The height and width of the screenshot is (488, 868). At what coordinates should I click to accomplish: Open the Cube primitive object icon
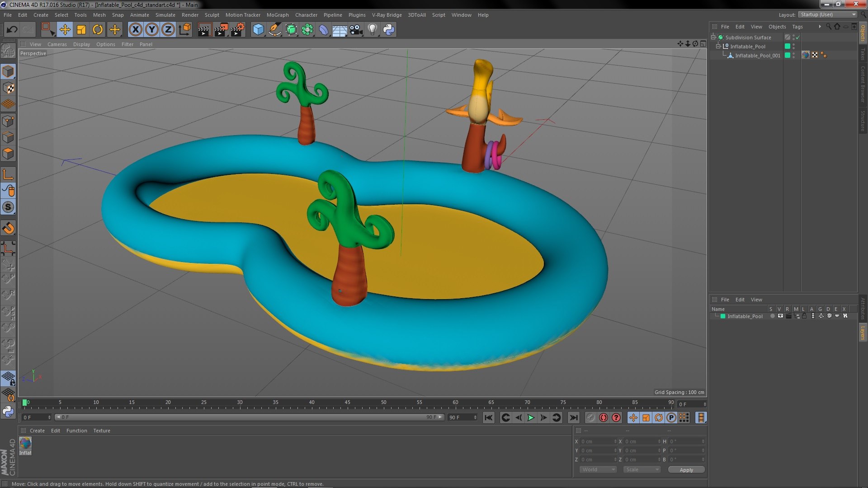point(258,30)
